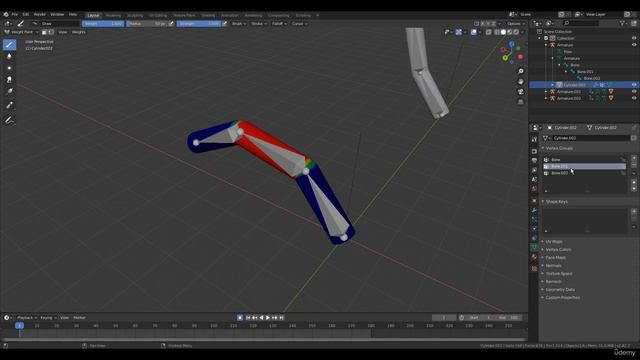The width and height of the screenshot is (640, 360).
Task: Expand the Geometry Data panel
Action: coord(560,289)
